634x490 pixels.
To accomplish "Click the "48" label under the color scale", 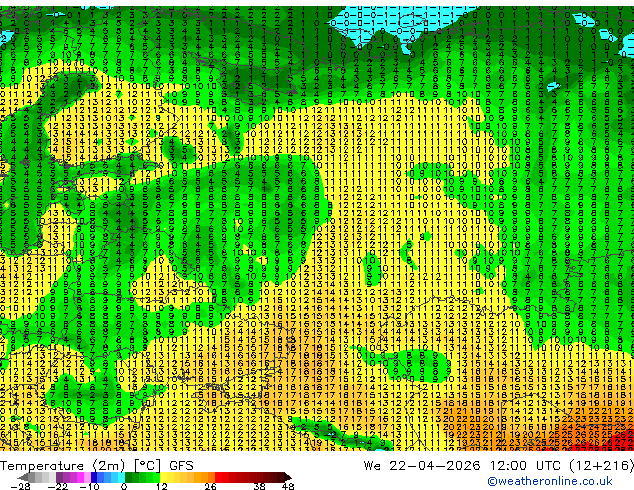I will (288, 486).
